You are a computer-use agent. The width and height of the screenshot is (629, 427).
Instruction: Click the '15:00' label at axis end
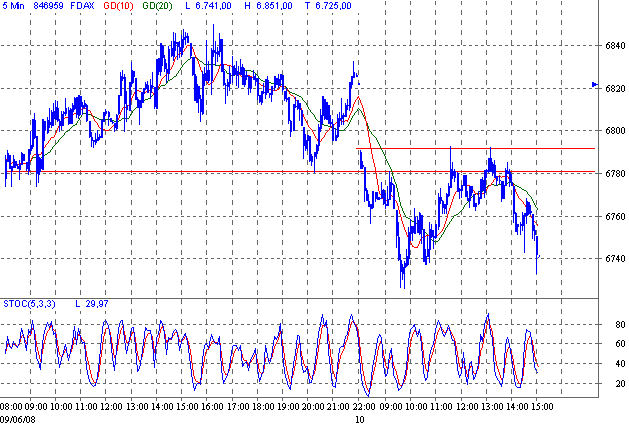click(x=542, y=407)
